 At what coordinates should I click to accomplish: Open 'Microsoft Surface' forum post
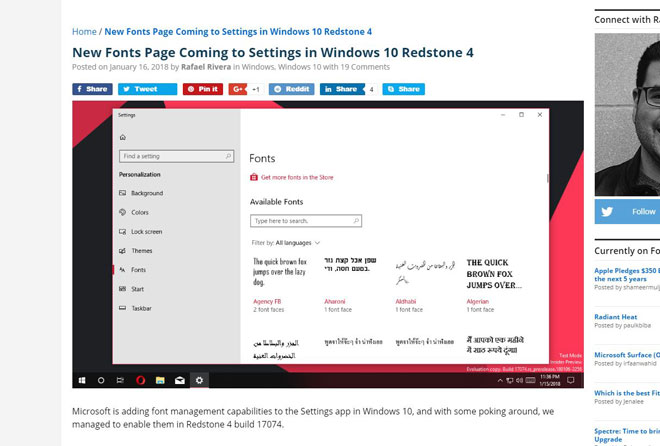[627, 355]
